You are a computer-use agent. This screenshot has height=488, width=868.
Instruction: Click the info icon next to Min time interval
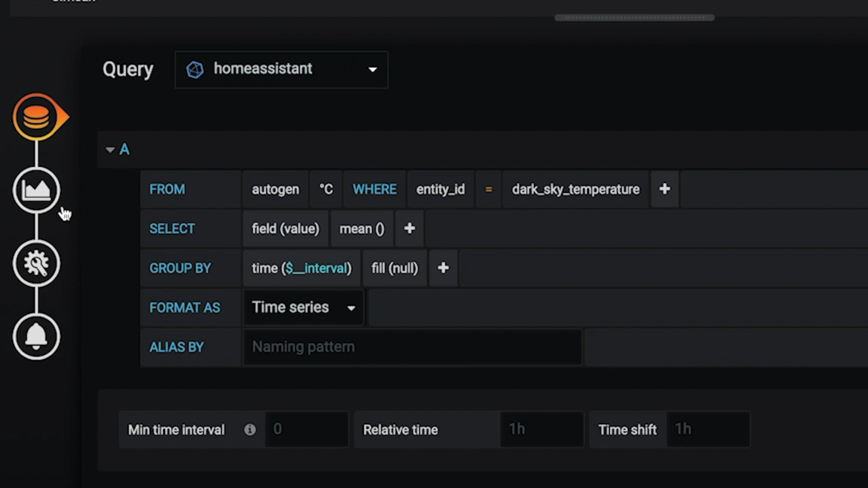click(250, 429)
